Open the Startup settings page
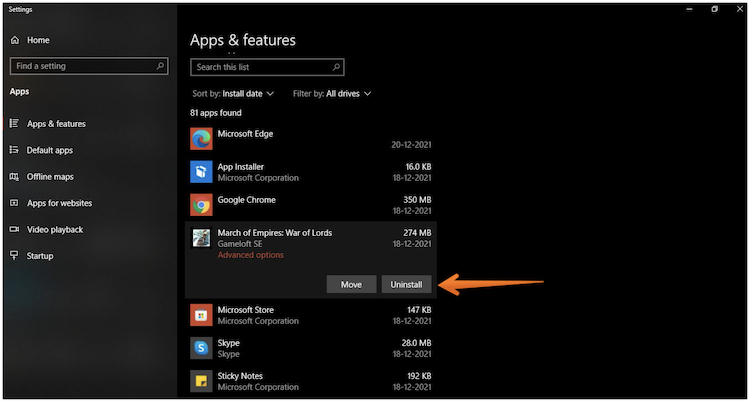Image resolution: width=750 pixels, height=402 pixels. click(x=39, y=256)
